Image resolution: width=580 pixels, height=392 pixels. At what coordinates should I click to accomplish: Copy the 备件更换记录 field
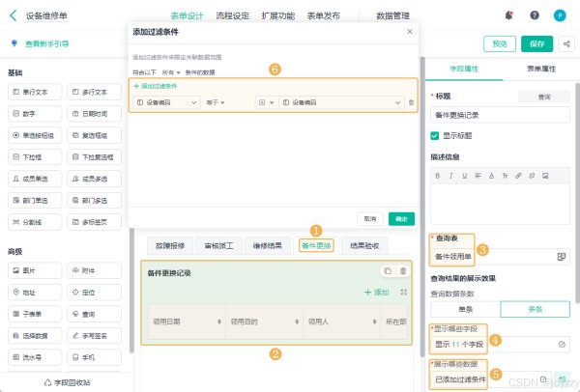(388, 271)
